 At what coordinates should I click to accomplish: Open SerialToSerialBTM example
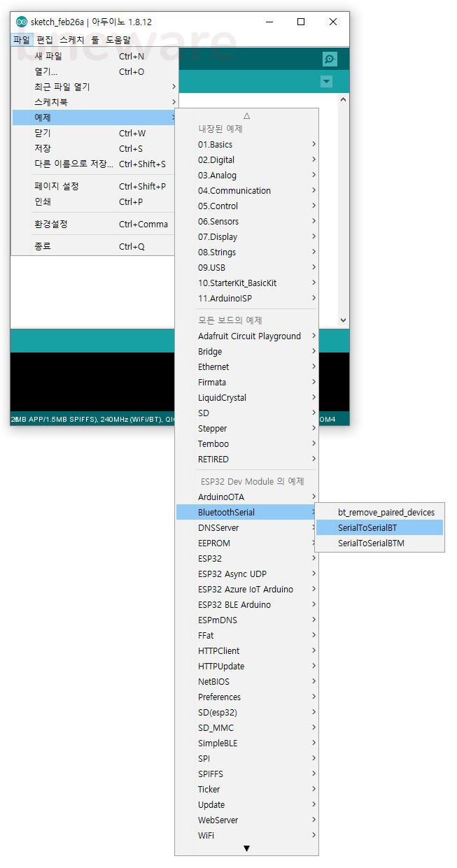[x=380, y=543]
